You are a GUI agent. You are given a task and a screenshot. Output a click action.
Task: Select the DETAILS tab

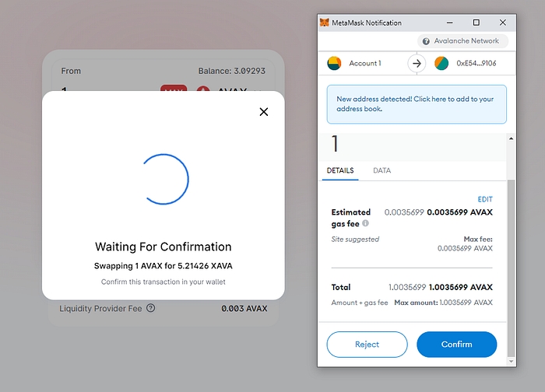(340, 170)
